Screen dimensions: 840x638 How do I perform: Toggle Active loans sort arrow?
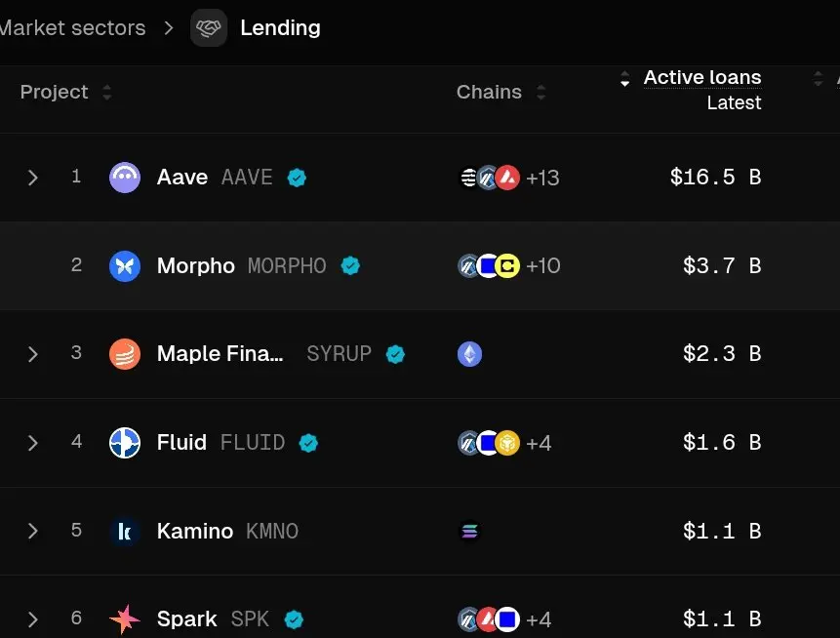[624, 79]
